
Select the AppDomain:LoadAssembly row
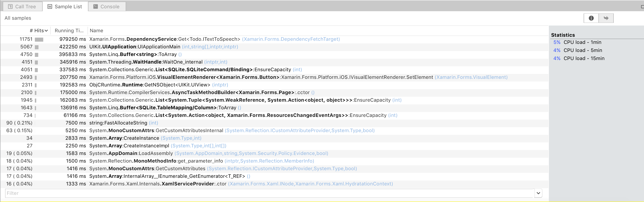pos(274,153)
